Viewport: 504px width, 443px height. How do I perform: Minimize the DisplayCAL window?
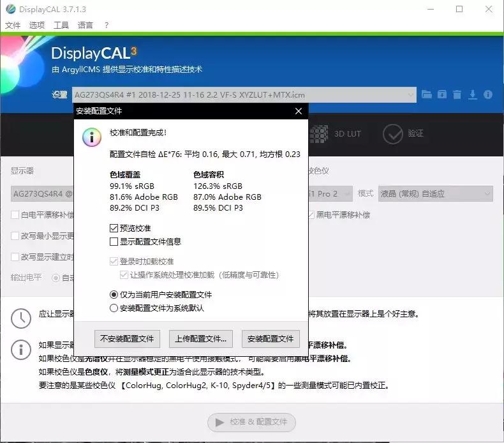(431, 9)
